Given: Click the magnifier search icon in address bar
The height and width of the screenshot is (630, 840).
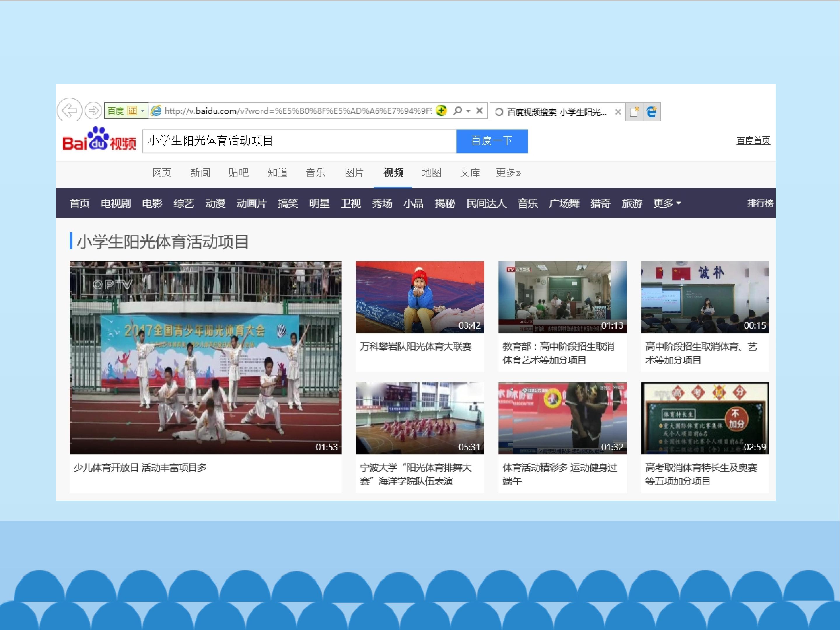Looking at the screenshot, I should click(458, 111).
